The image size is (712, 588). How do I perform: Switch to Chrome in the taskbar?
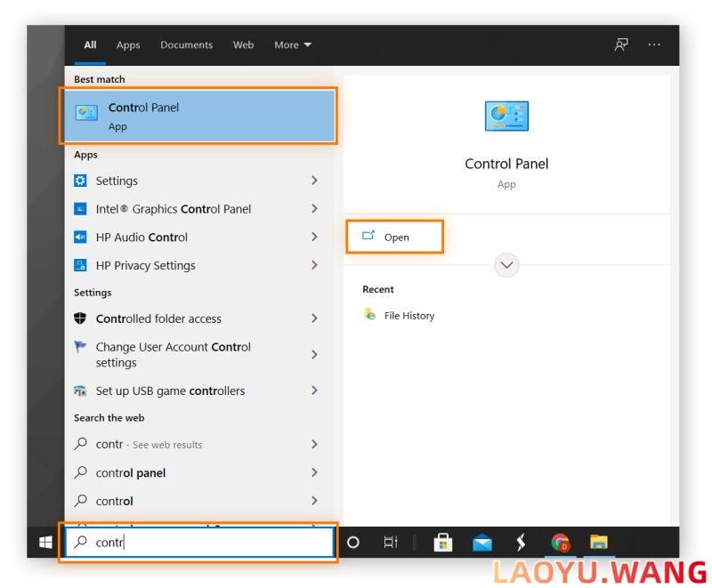(560, 542)
